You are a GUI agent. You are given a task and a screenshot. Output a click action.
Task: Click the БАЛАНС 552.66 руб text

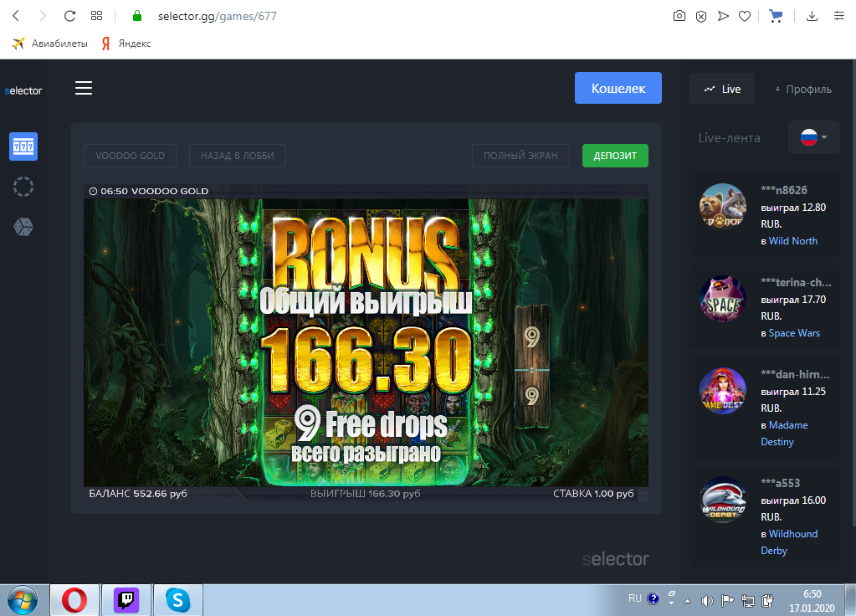tap(138, 494)
